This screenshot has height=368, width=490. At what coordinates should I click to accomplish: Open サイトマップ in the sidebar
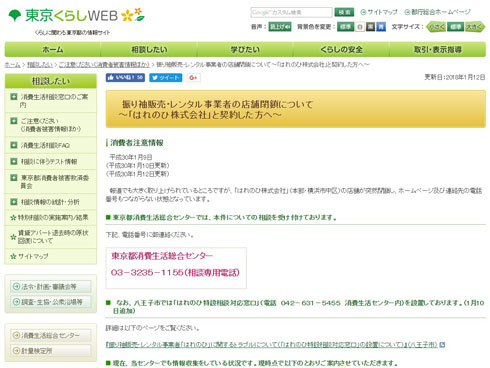pos(51,256)
